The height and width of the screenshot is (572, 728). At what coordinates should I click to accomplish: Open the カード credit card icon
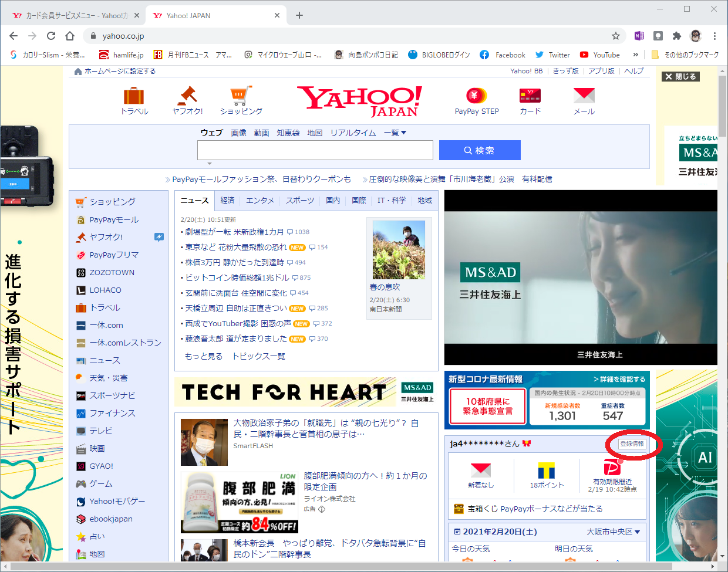(x=530, y=96)
